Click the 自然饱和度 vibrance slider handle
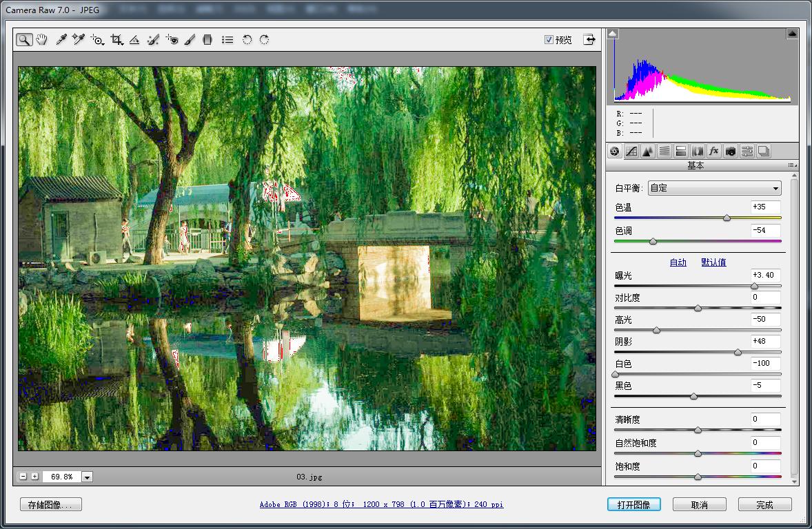The width and height of the screenshot is (812, 529). coord(698,453)
